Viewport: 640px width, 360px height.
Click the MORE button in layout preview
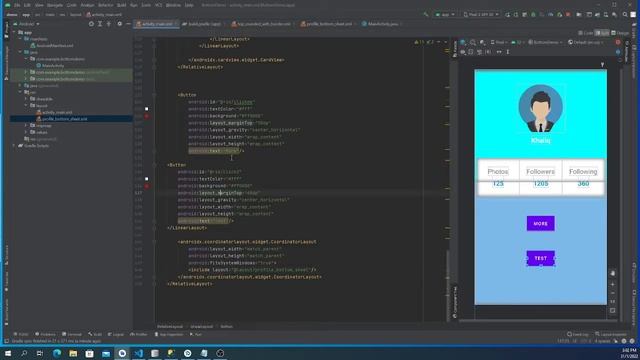click(540, 224)
